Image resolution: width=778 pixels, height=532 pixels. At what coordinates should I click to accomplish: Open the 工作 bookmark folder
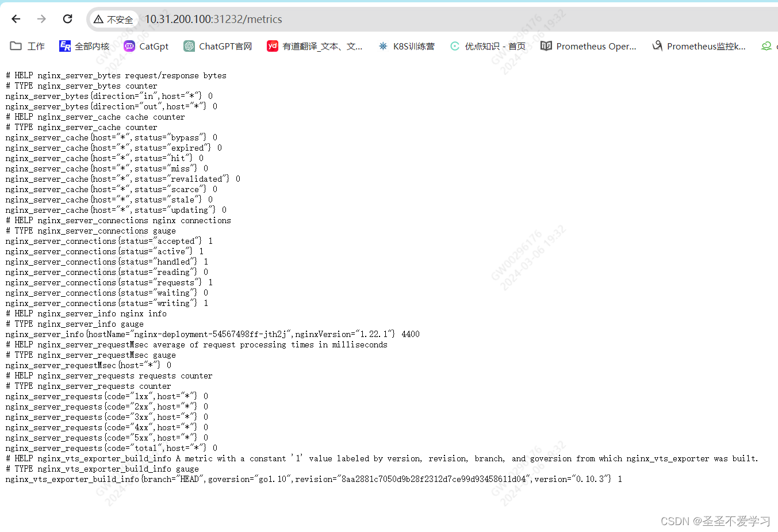[x=28, y=46]
